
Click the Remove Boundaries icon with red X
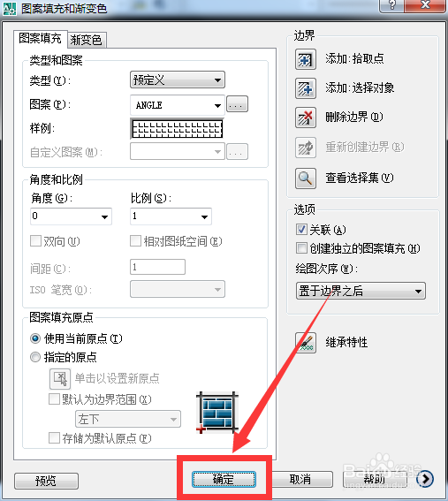click(306, 118)
